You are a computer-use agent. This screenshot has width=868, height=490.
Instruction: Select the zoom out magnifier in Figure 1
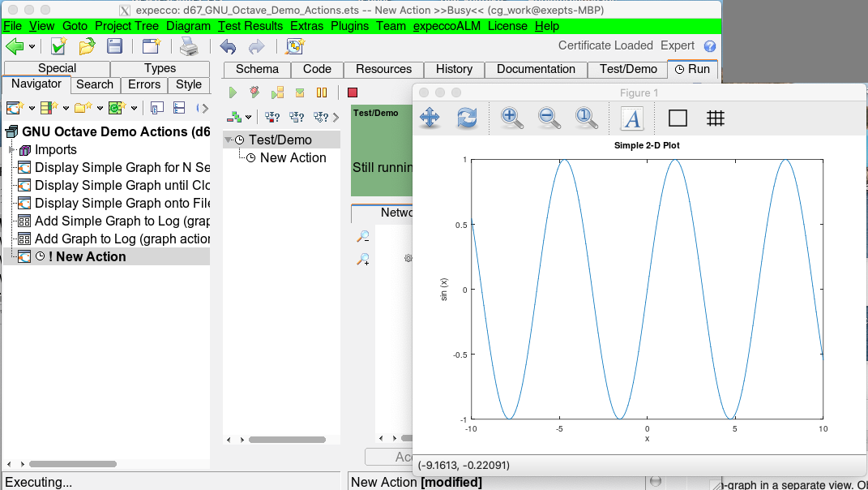(x=549, y=118)
